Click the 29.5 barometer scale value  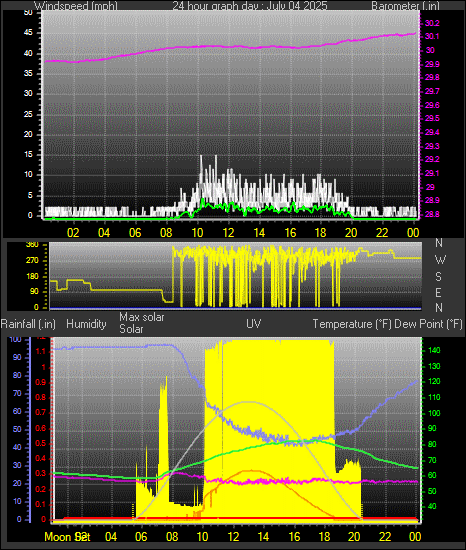pyautogui.click(x=432, y=118)
